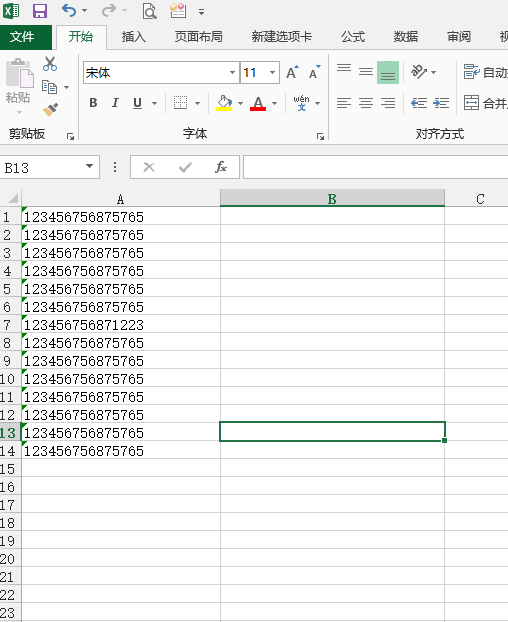Click the wrap text icon
Screen dimensions: 508x622
pyautogui.click(x=472, y=72)
